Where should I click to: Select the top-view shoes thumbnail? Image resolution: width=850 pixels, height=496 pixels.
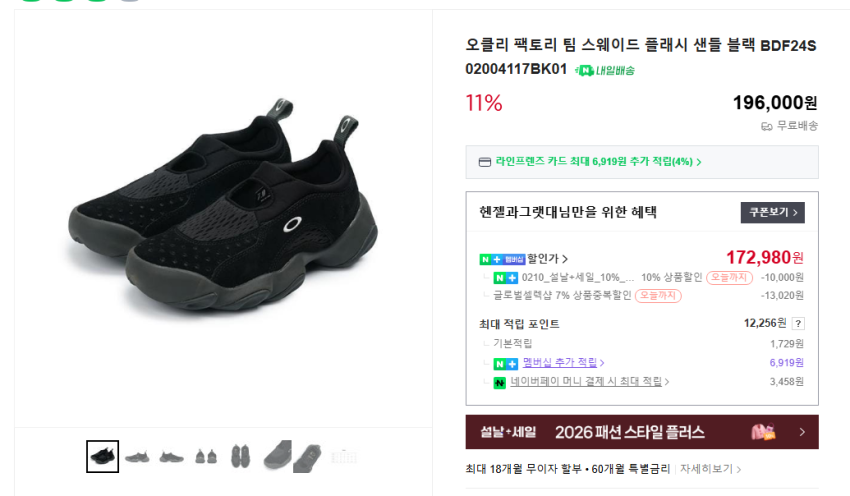click(x=240, y=456)
